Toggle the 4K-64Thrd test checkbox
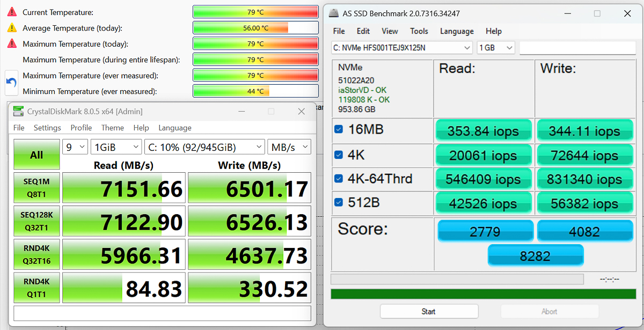Viewport: 644px width, 330px height. tap(338, 178)
